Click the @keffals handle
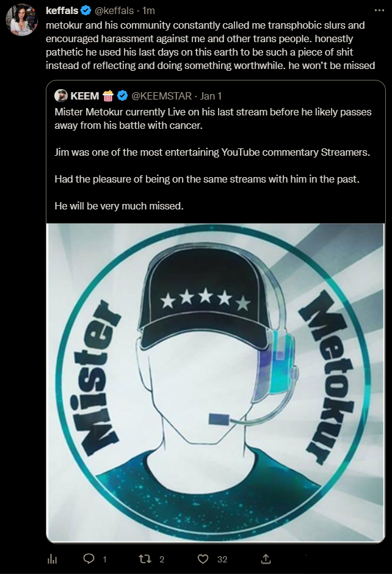Image resolution: width=392 pixels, height=574 pixels. point(114,10)
